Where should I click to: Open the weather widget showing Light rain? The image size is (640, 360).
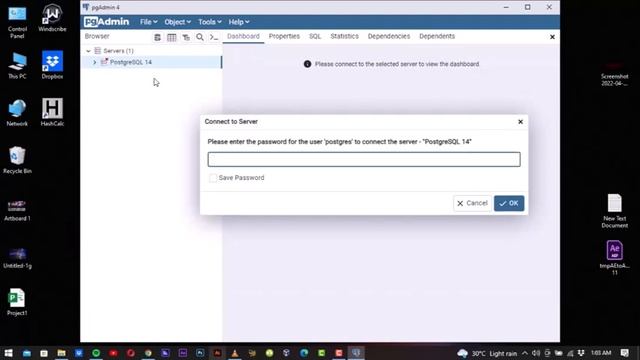pos(487,353)
